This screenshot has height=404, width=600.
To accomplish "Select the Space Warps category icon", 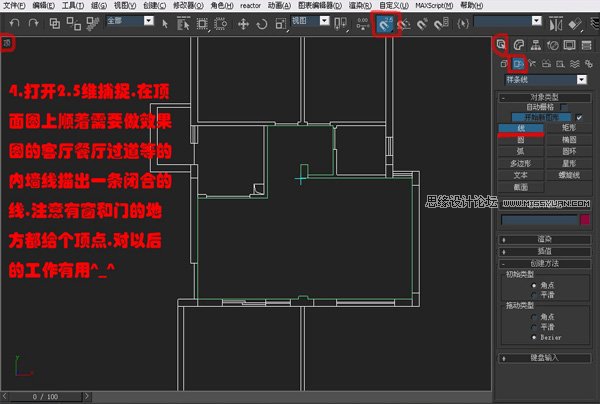I will (x=574, y=64).
